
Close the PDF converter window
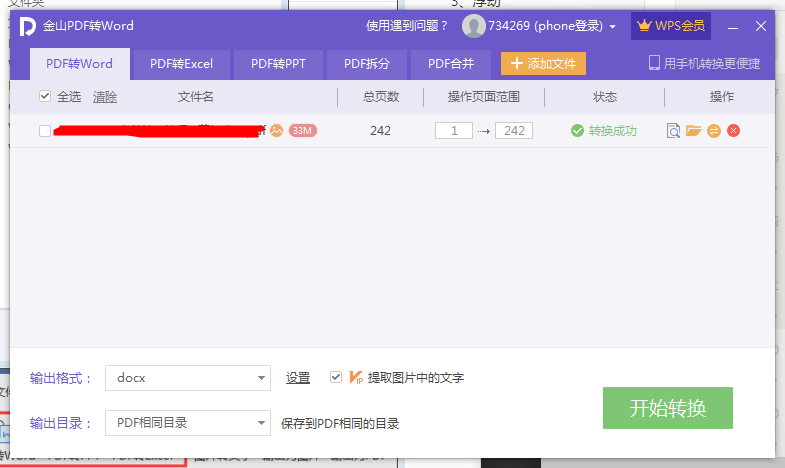point(761,26)
